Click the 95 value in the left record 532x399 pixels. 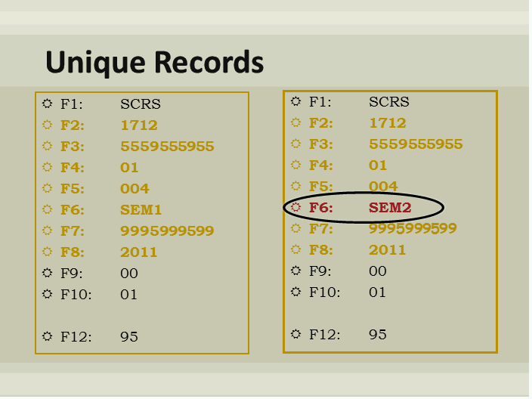coord(128,337)
